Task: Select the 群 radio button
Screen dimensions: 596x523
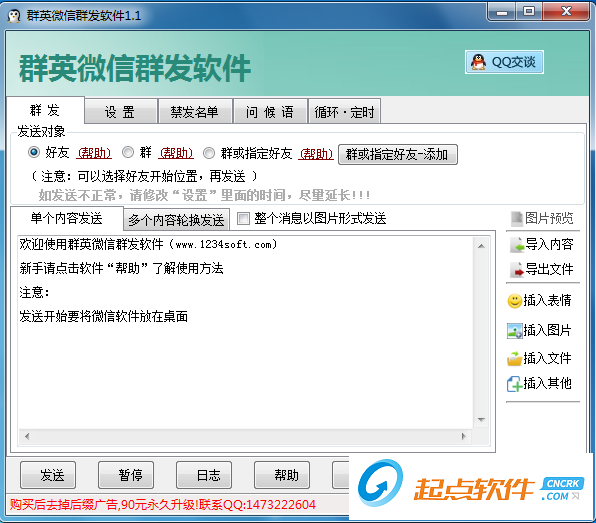Action: (128, 152)
